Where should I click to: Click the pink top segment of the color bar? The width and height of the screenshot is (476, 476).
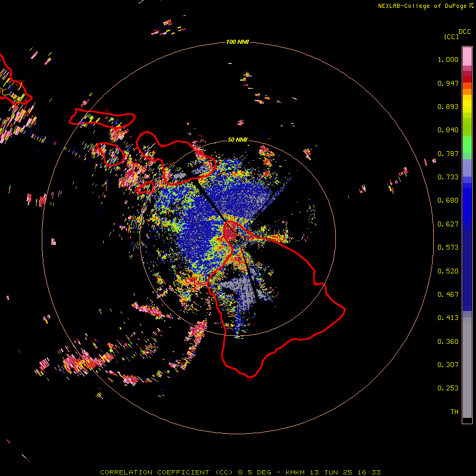coord(467,56)
